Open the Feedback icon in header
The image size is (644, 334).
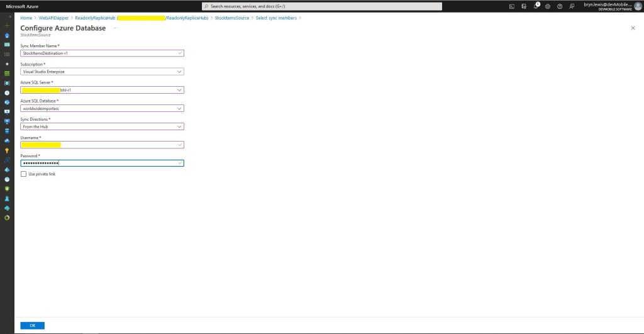coord(572,6)
